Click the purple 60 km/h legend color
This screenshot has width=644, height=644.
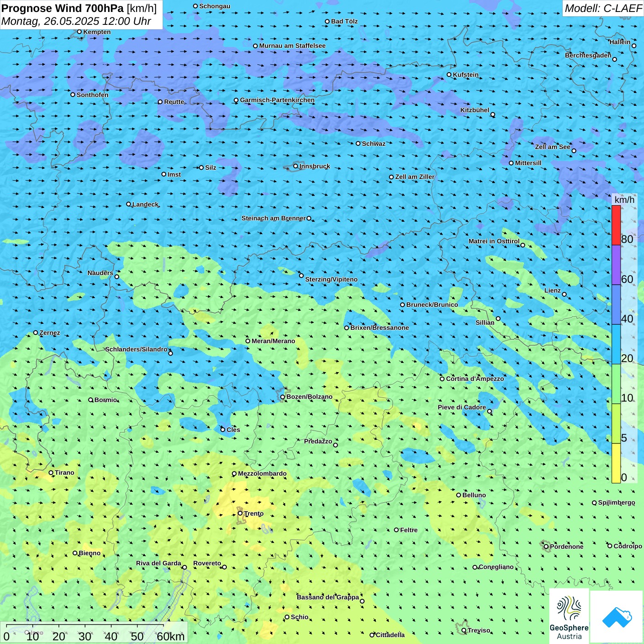click(616, 265)
